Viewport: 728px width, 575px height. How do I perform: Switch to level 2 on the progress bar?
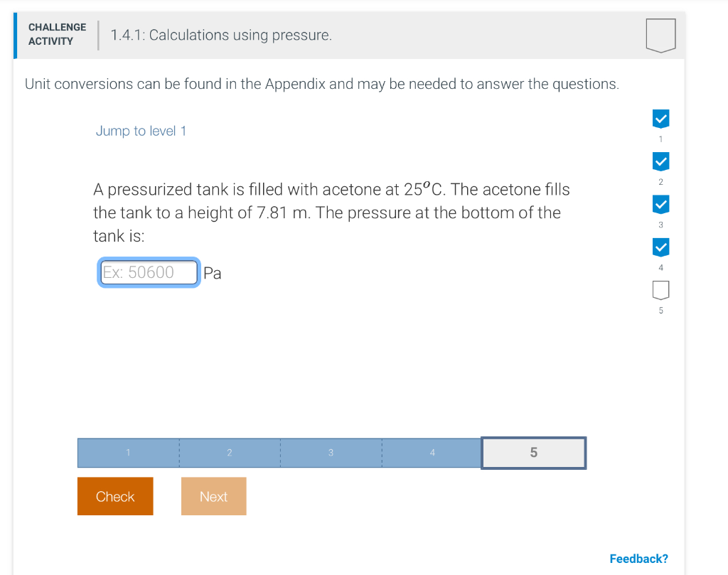[x=229, y=453]
